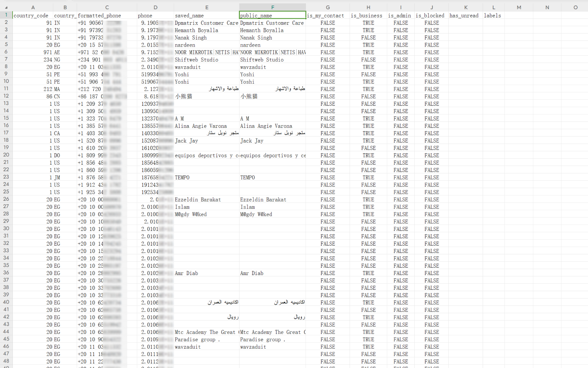Click the is_admin header cell

(x=401, y=16)
